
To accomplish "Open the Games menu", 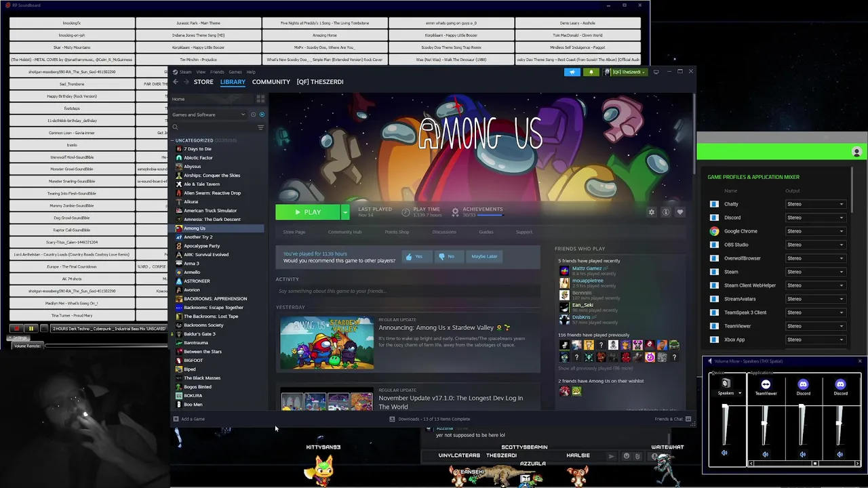I will click(235, 72).
